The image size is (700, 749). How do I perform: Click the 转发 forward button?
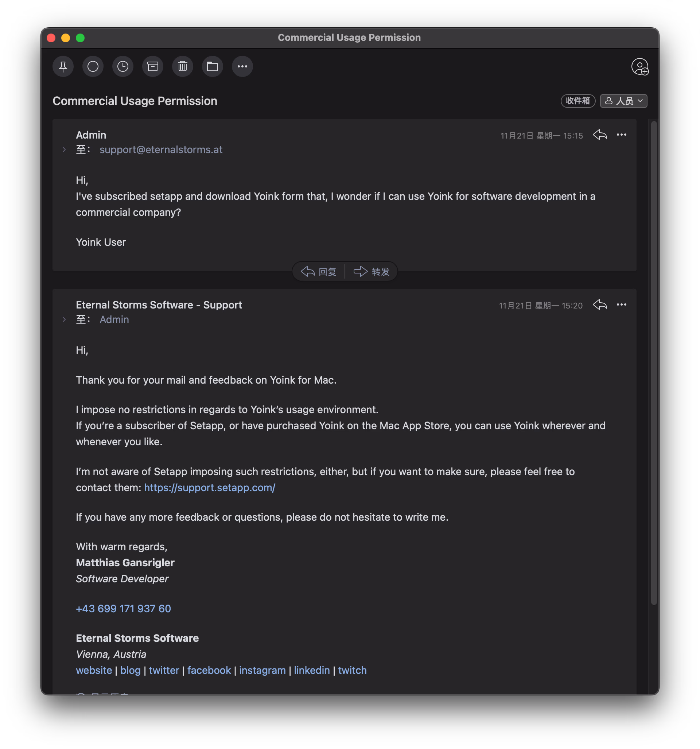point(372,272)
